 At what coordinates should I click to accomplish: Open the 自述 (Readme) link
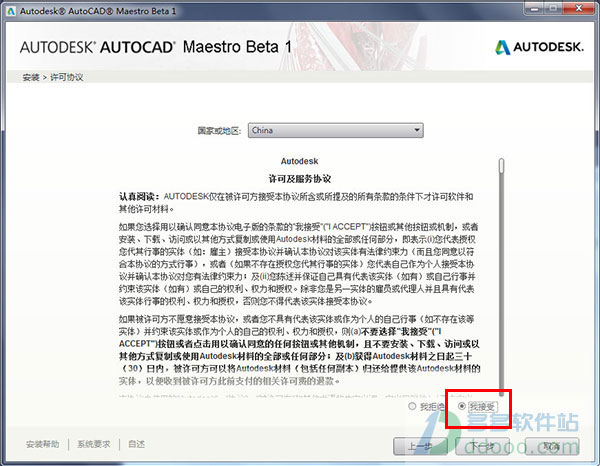(x=136, y=444)
